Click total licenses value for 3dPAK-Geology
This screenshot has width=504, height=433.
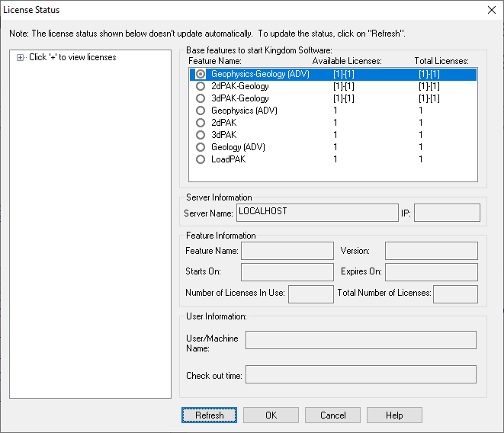tap(429, 98)
